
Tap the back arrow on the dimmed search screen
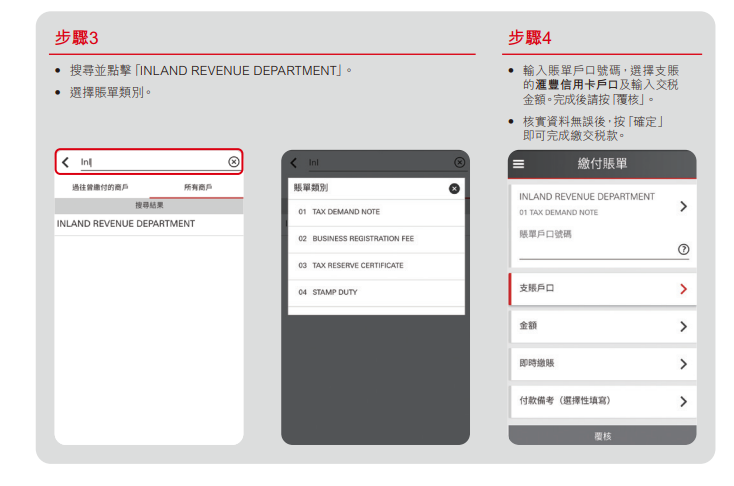click(x=294, y=162)
